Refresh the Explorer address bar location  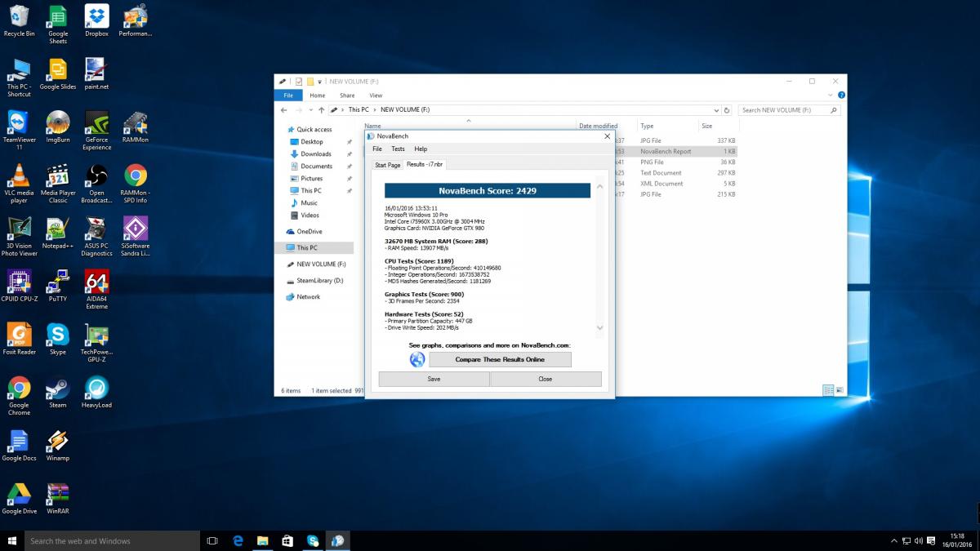click(x=727, y=110)
